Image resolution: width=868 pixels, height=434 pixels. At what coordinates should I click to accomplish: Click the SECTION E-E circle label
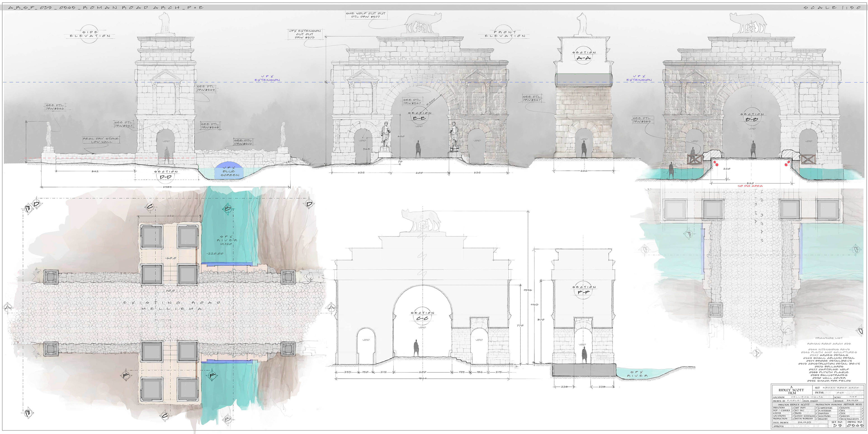[x=419, y=115]
